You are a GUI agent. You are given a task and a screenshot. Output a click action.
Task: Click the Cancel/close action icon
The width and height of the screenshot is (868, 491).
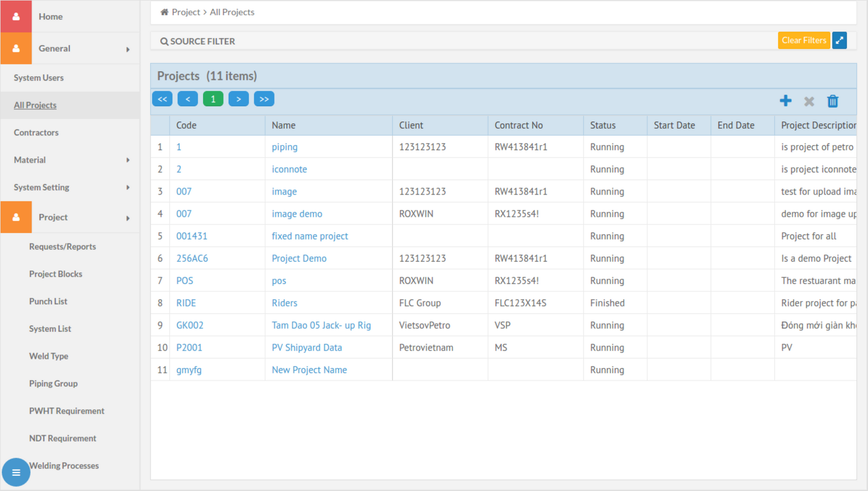(809, 99)
